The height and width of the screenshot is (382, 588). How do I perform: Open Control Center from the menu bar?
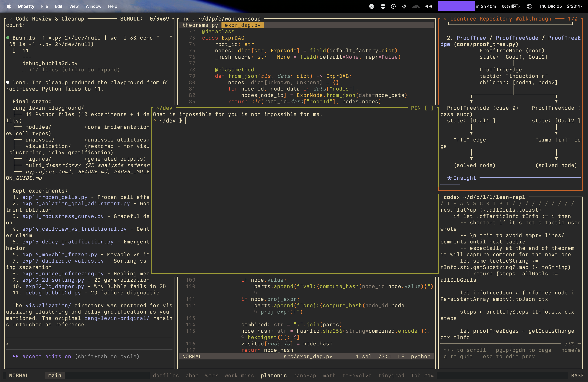pyautogui.click(x=529, y=6)
